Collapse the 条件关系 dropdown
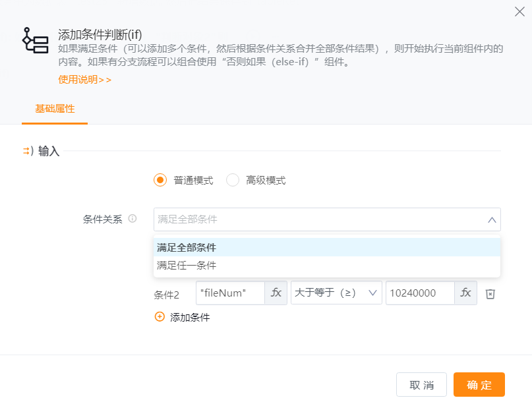The height and width of the screenshot is (402, 532). tap(492, 219)
